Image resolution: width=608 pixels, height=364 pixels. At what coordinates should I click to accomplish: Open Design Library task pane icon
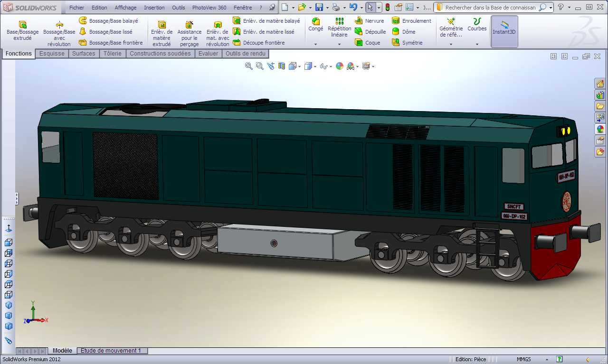click(x=600, y=95)
